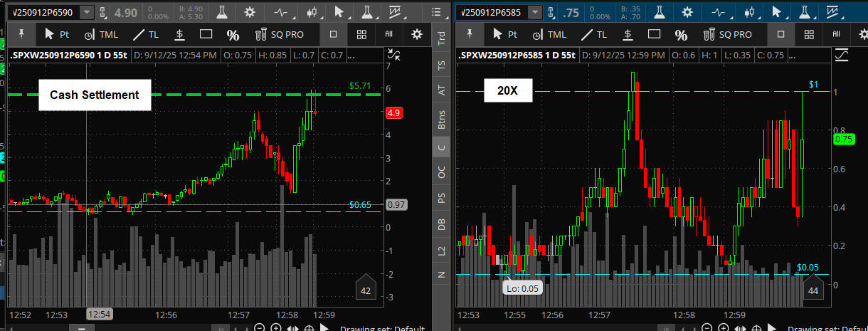The height and width of the screenshot is (331, 868).
Task: Pin the left chart drawing toolbar
Action: coord(21,34)
